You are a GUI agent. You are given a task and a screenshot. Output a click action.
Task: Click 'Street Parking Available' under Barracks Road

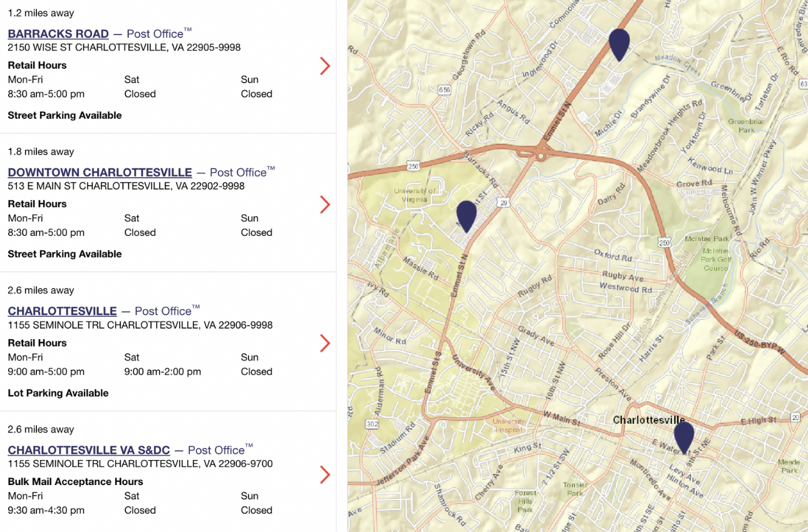click(65, 115)
